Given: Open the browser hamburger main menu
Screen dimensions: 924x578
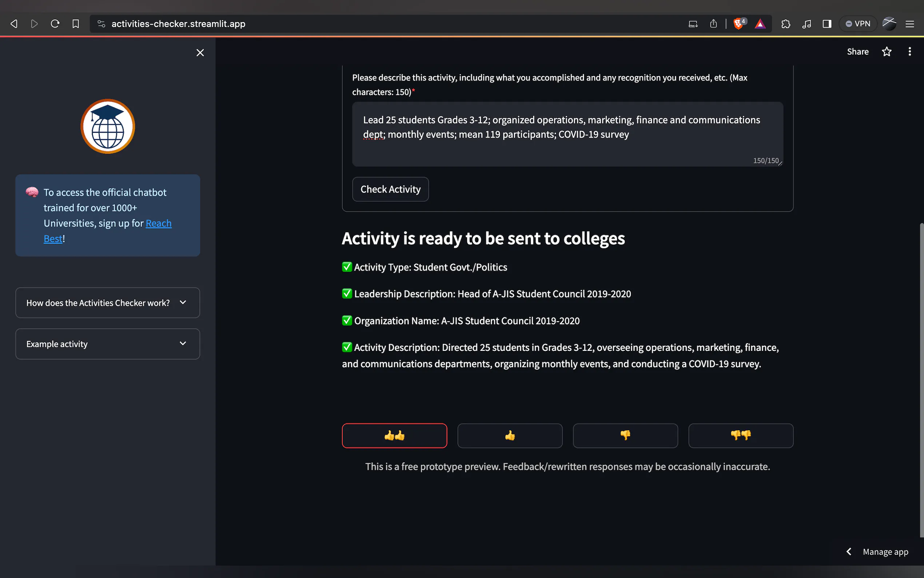Looking at the screenshot, I should click(909, 24).
